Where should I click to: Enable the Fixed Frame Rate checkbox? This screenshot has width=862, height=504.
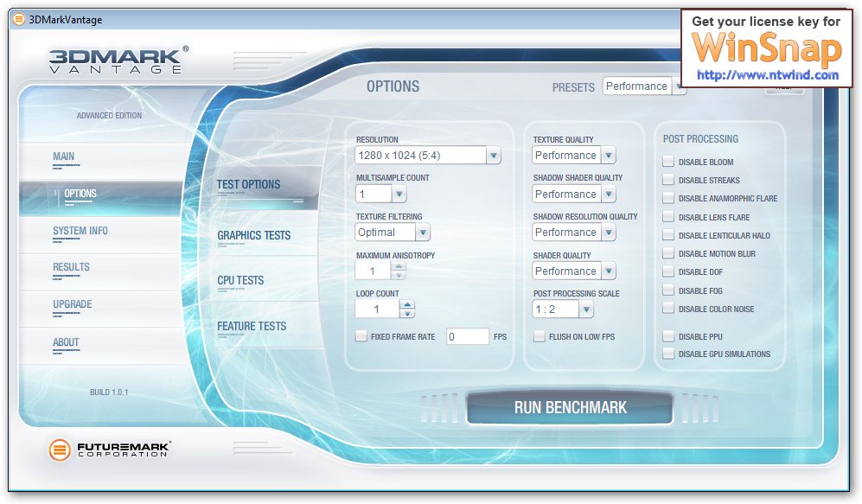click(x=361, y=335)
